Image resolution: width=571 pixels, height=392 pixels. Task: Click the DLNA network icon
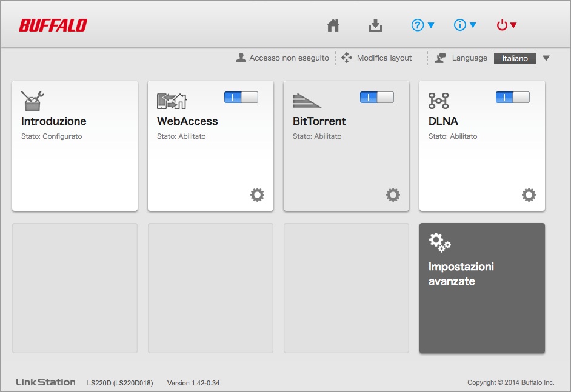click(438, 101)
